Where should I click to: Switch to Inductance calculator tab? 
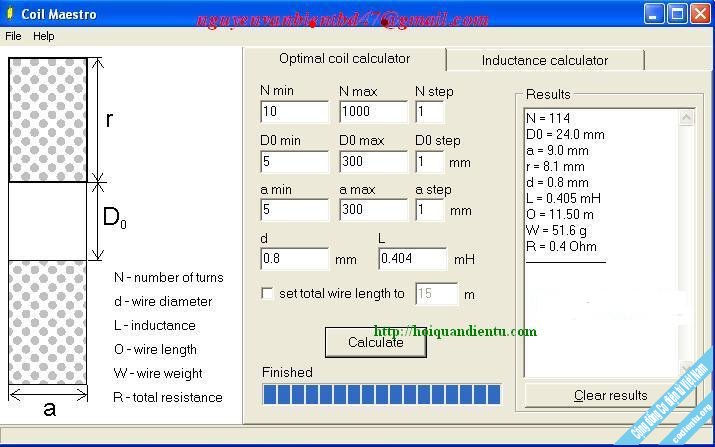click(545, 61)
